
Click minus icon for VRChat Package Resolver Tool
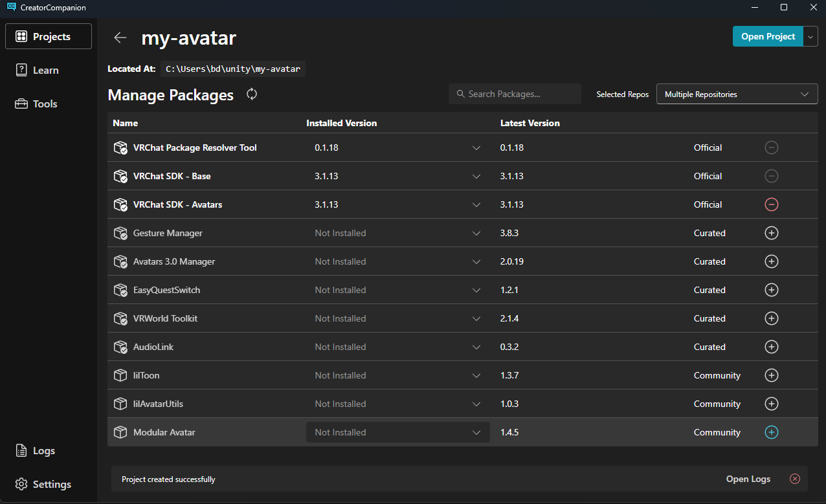[771, 148]
